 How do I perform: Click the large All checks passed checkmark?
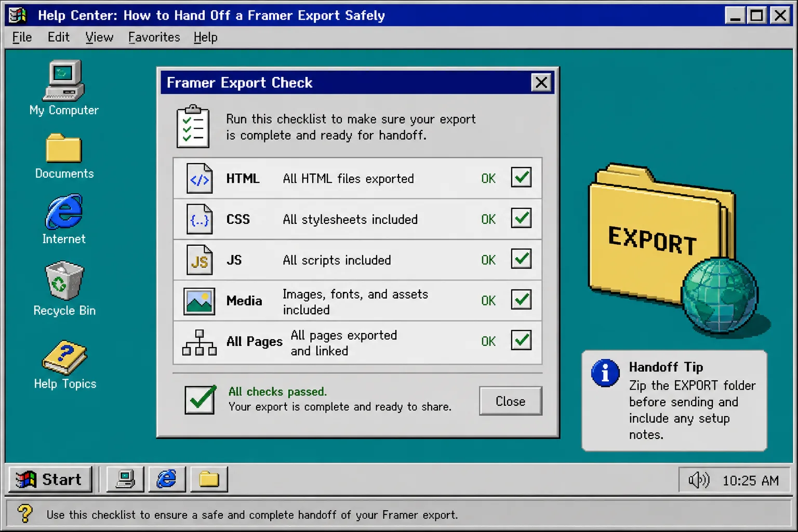[201, 400]
